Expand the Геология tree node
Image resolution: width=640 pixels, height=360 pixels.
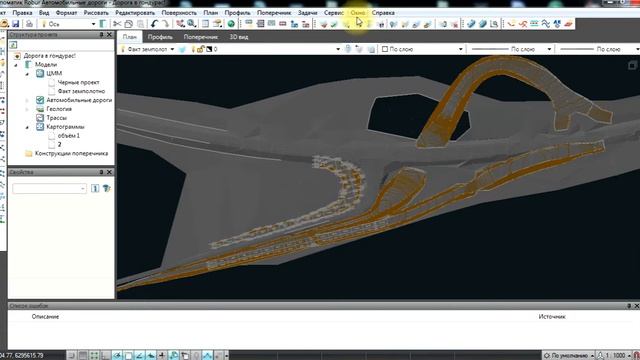28,109
